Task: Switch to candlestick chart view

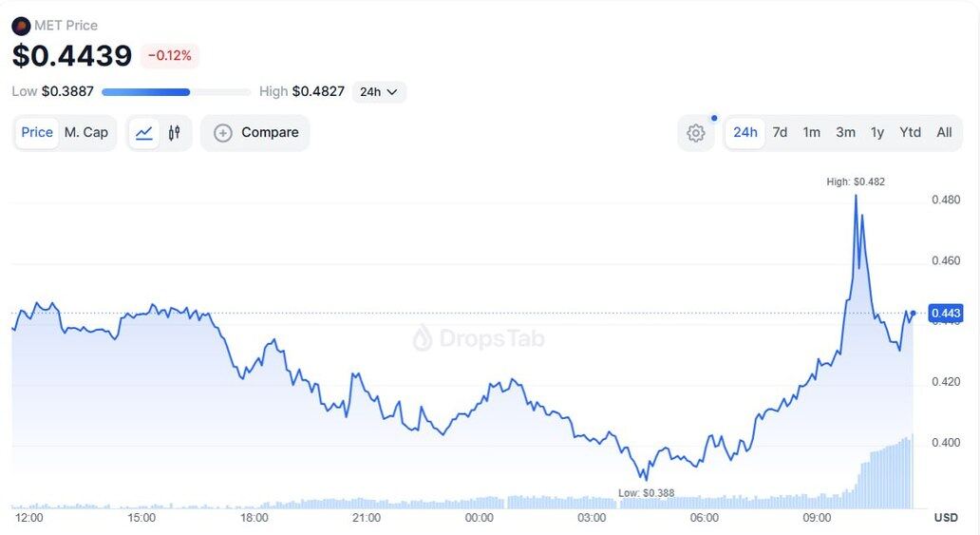Action: pyautogui.click(x=174, y=133)
